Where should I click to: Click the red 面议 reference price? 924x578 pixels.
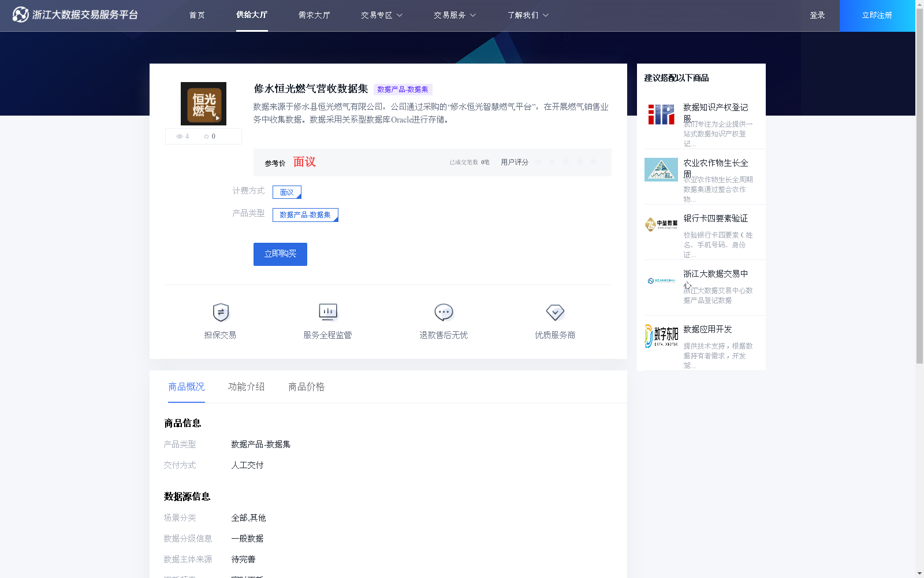pos(304,162)
